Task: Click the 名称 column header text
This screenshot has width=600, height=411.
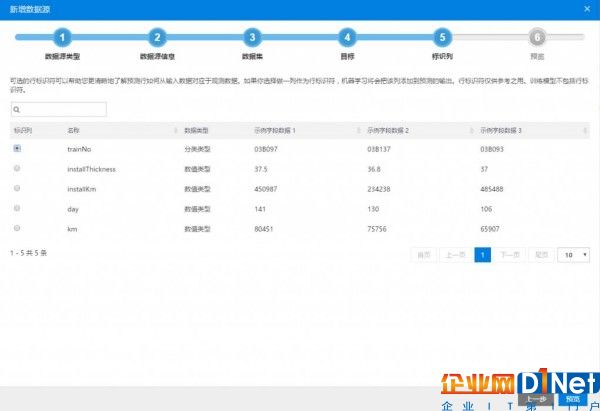Action: coord(73,130)
